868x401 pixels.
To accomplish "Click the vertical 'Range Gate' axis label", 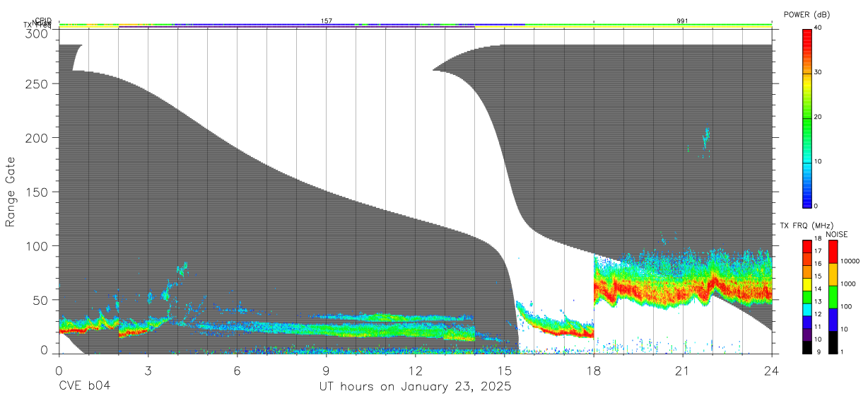I will 11,192.
